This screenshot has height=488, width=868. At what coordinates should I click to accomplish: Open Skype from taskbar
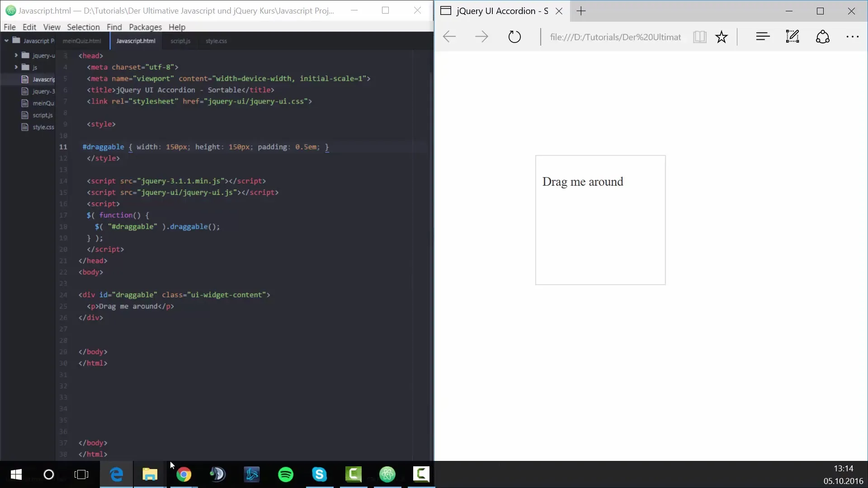pos(320,474)
